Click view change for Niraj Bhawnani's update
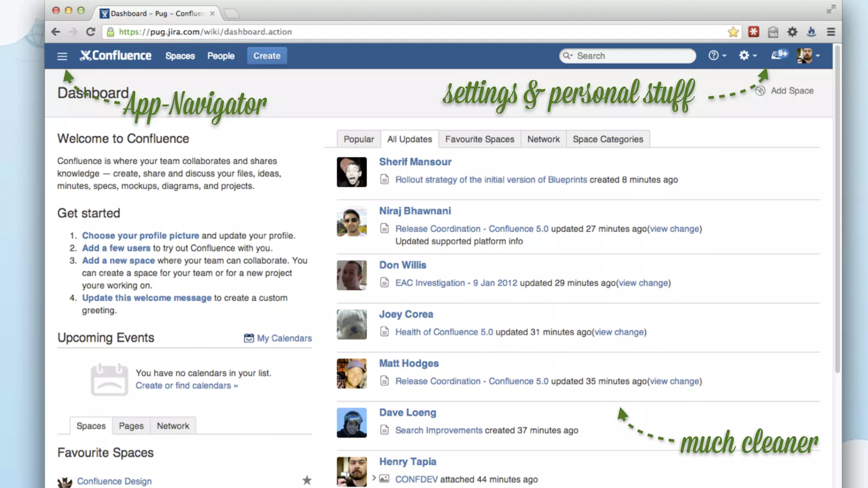 pos(675,229)
